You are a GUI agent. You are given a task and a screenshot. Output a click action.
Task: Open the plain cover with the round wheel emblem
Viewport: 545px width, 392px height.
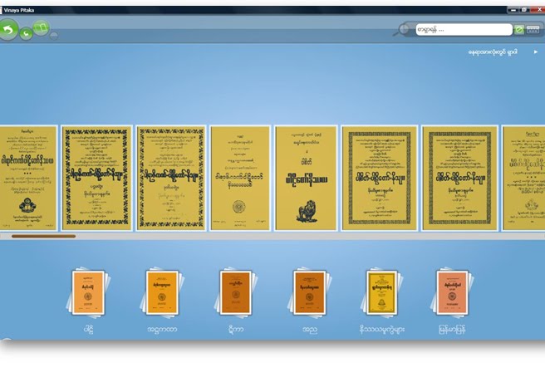pos(240,178)
